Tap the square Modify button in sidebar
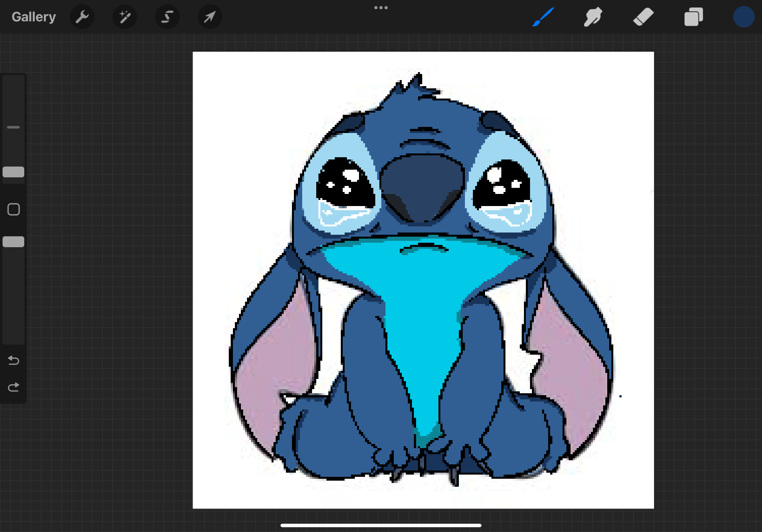Viewport: 762px width, 532px height. 14,209
